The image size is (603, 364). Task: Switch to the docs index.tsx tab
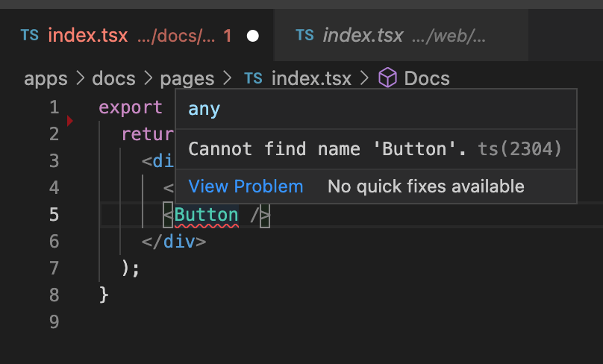tap(137, 35)
